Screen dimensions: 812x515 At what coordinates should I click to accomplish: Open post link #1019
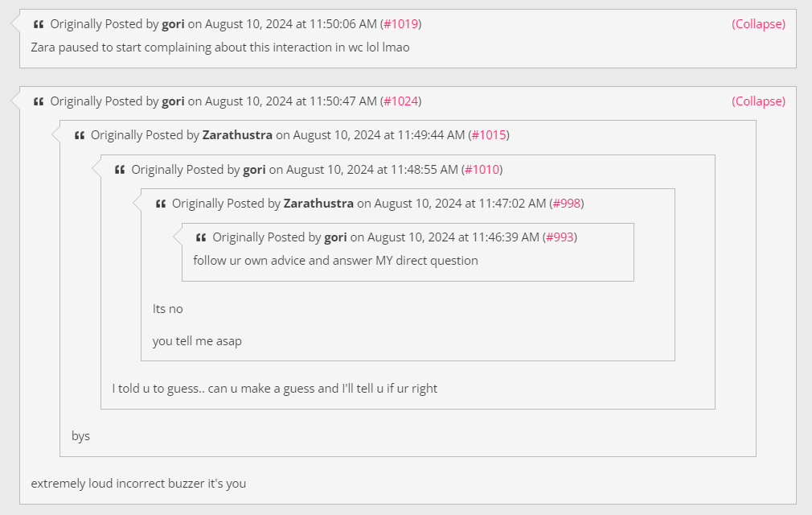401,24
